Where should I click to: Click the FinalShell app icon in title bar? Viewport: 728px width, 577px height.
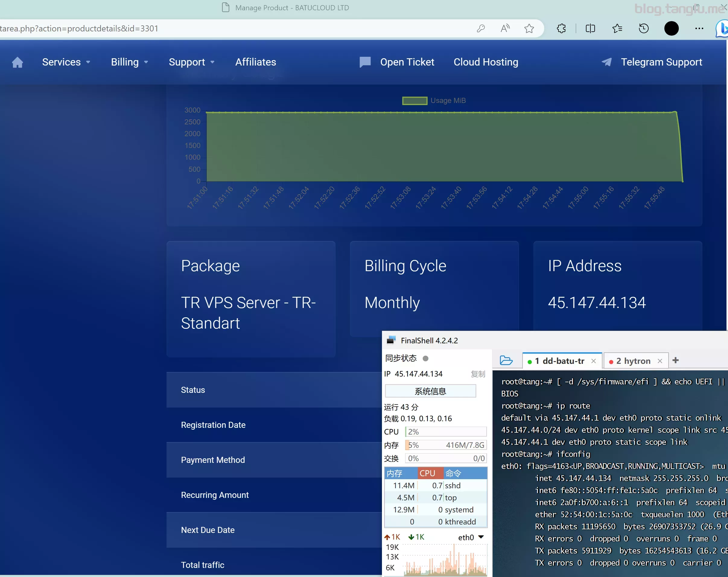click(x=391, y=341)
